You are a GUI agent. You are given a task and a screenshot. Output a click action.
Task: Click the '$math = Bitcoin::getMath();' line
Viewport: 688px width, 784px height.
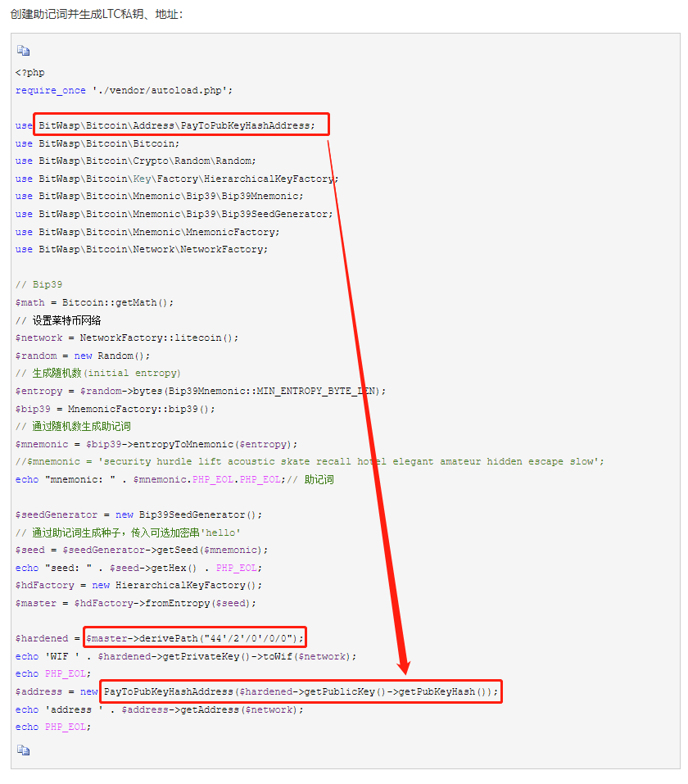[94, 302]
